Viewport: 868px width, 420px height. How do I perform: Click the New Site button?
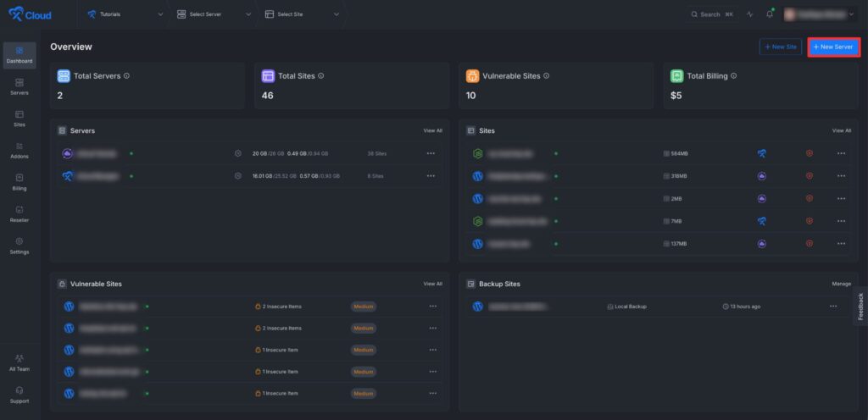(x=781, y=47)
